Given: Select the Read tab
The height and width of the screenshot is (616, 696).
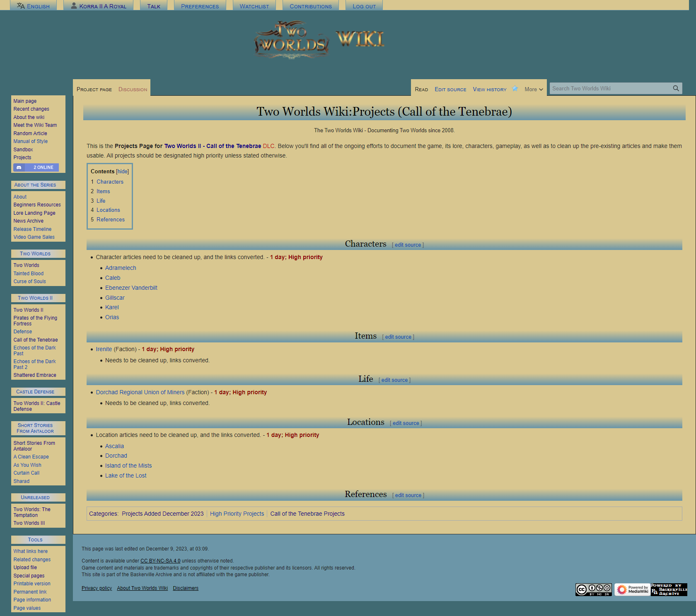Looking at the screenshot, I should (x=421, y=90).
